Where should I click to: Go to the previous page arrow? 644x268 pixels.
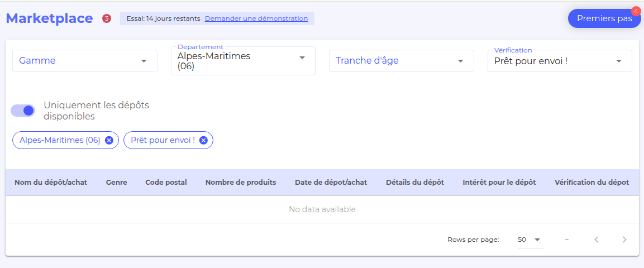tap(597, 240)
